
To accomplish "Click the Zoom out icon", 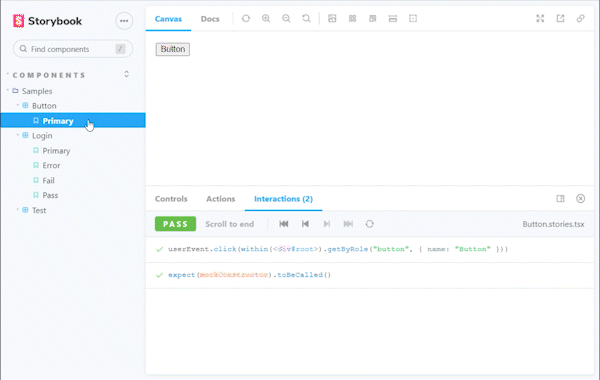I will tap(286, 18).
